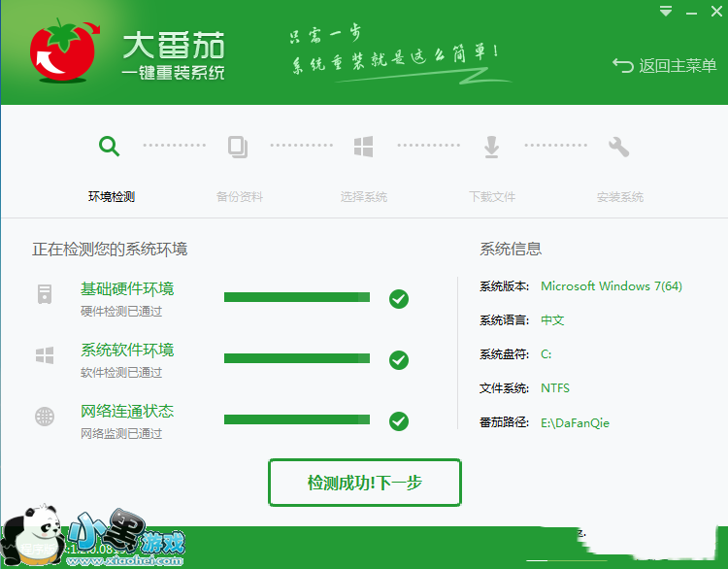This screenshot has width=728, height=569.
Task: Click the C: system drive value
Action: (546, 354)
